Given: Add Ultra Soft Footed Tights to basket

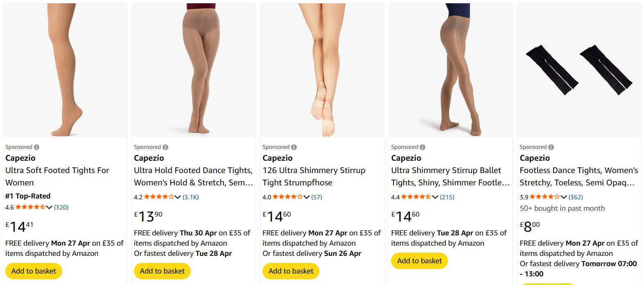Looking at the screenshot, I should click(34, 271).
